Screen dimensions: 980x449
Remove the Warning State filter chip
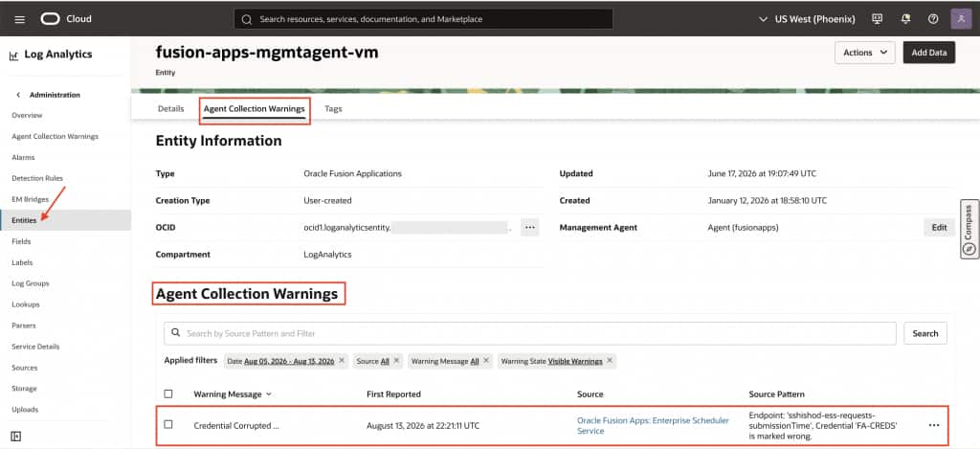pos(610,361)
